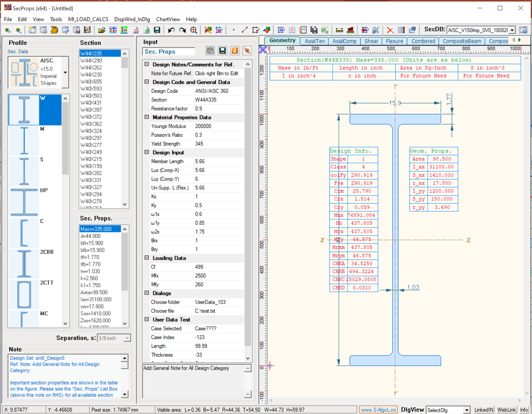Click the DXF import toolbar icon
The image size is (532, 414).
click(x=113, y=30)
